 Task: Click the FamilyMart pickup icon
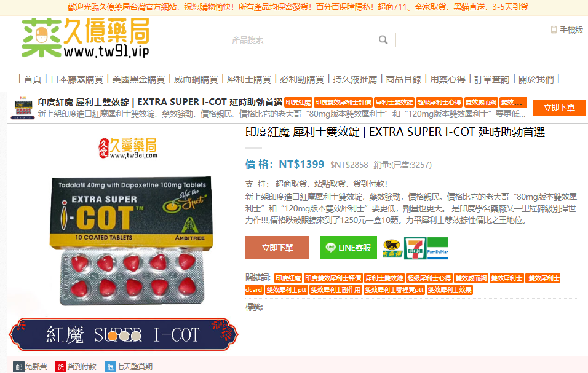(x=437, y=248)
